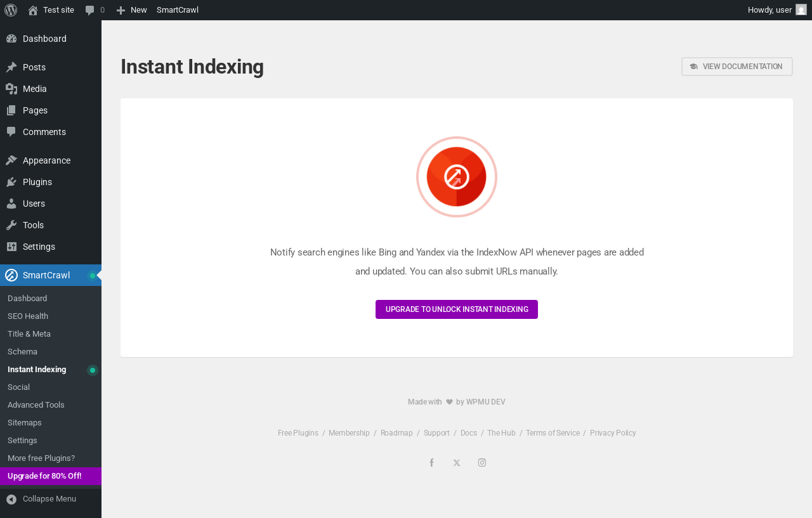Screen dimensions: 812x518
Task: Open SEO Health submenu item
Action: (51, 316)
